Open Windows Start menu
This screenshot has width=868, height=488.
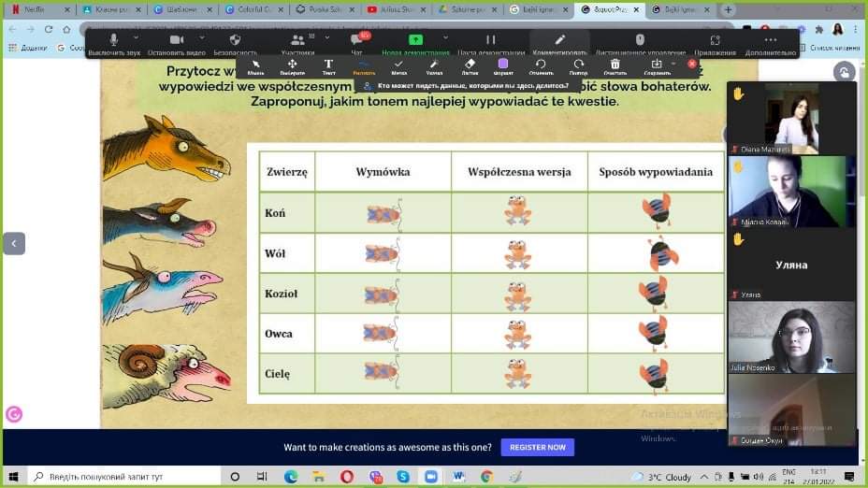[14, 477]
